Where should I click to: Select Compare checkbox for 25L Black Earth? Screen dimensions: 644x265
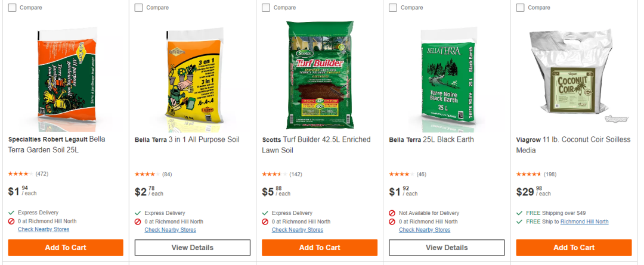coord(393,8)
